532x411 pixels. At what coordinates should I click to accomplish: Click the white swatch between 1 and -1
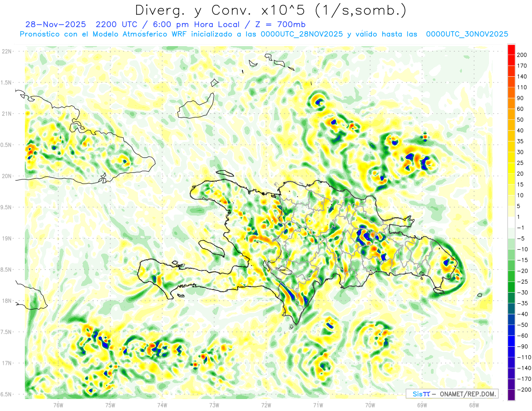[x=511, y=222]
